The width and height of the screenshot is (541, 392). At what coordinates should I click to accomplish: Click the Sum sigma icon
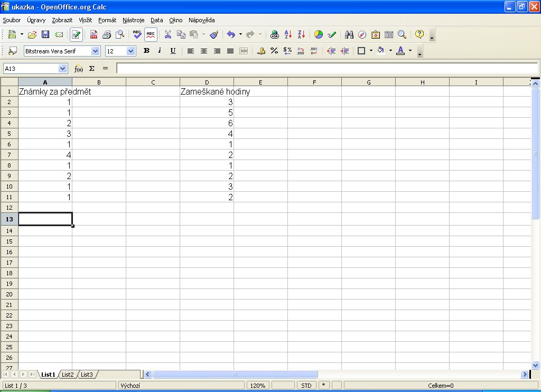pos(92,68)
